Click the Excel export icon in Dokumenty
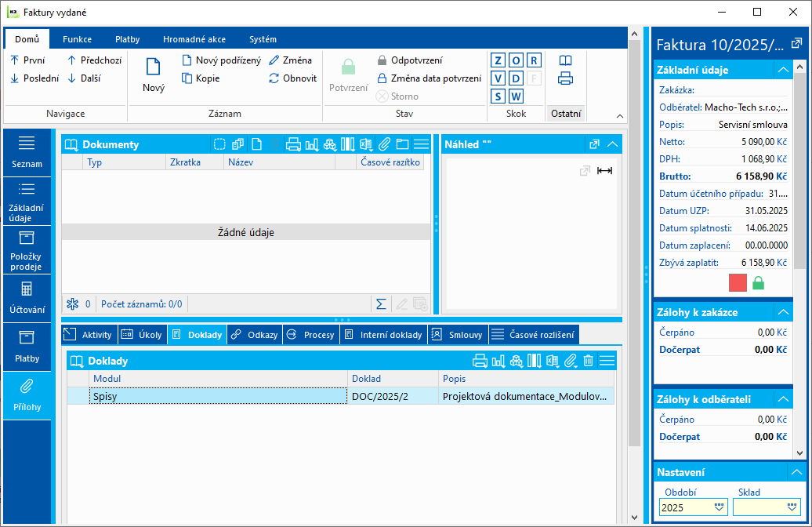 (x=367, y=144)
